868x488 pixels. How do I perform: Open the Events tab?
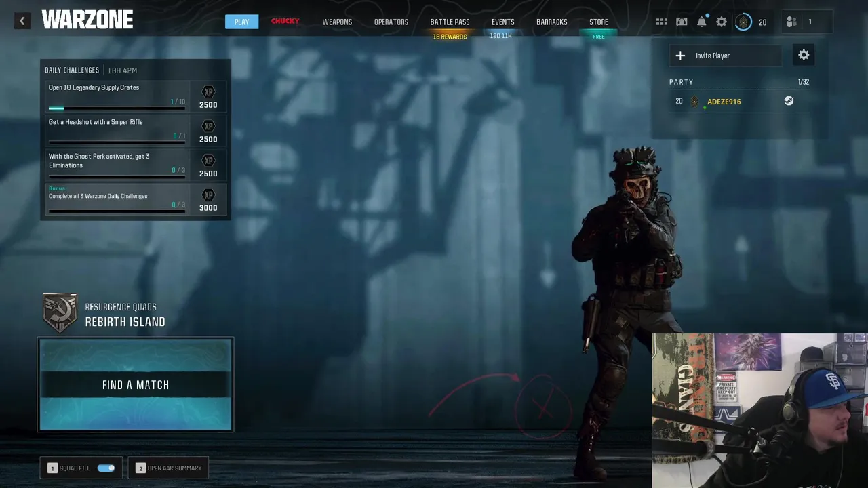pos(503,22)
